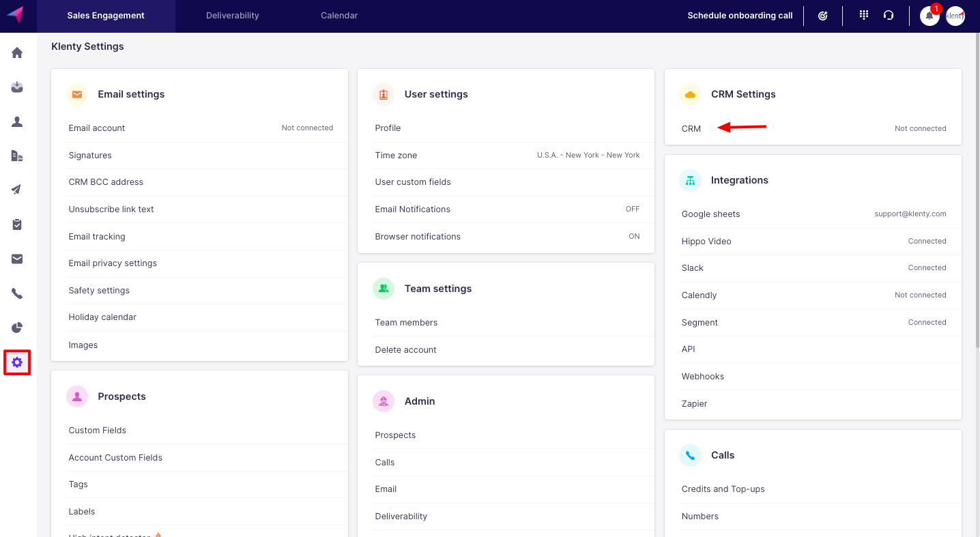Open the Accounts building icon in sidebar
The width and height of the screenshot is (980, 537).
[17, 156]
